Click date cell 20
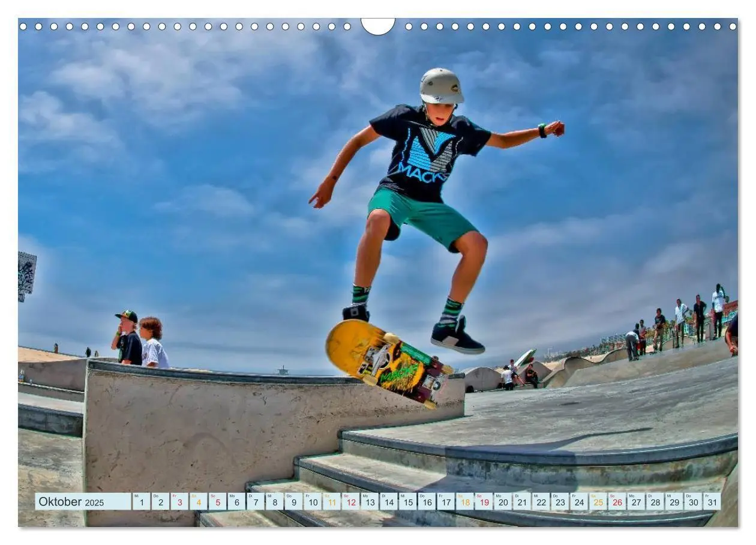The width and height of the screenshot is (756, 545). [503, 502]
